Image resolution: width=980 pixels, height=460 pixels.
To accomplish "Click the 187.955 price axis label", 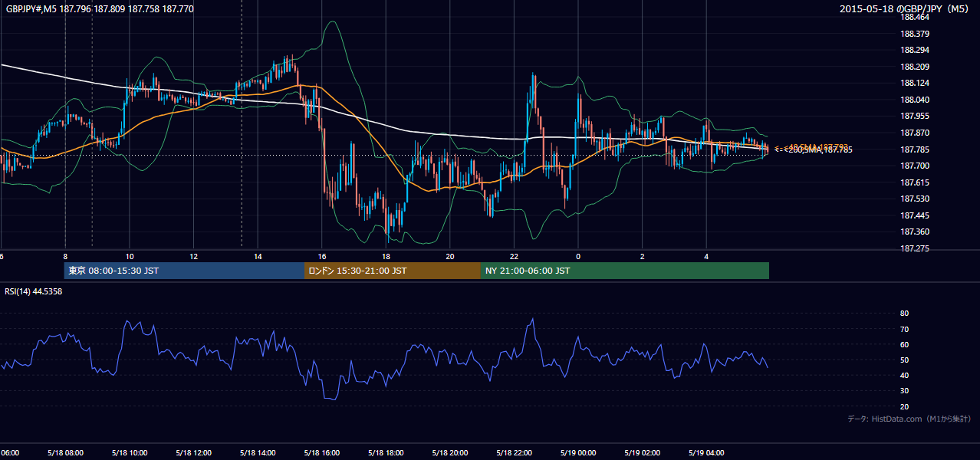I will (x=916, y=116).
